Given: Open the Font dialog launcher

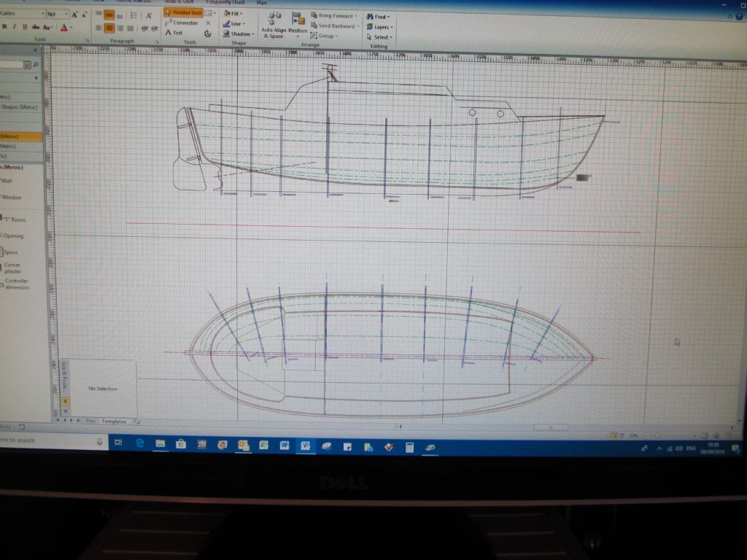Looking at the screenshot, I should coord(88,41).
